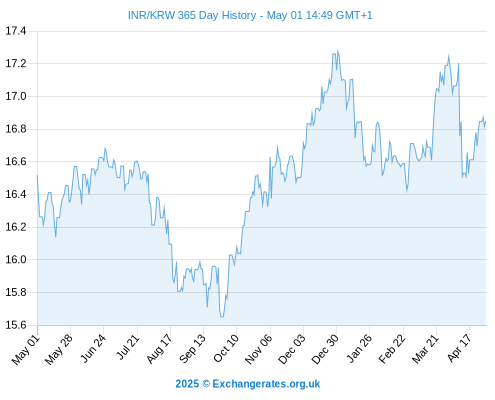Click the chart title INR/KRW 365 Day History
Image resolution: width=495 pixels, height=400 pixels.
pos(192,15)
